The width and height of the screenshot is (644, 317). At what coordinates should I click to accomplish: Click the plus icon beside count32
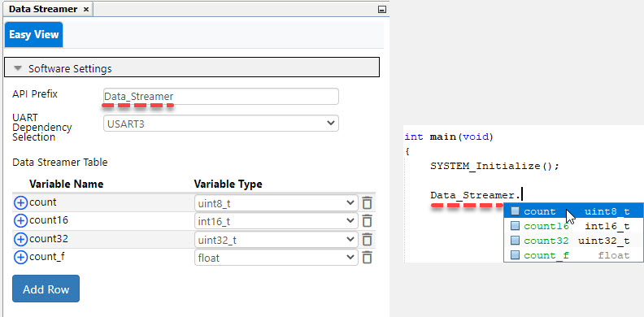click(20, 240)
